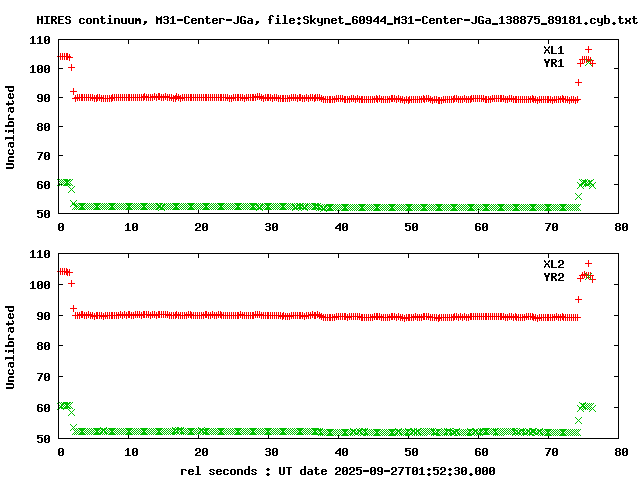
Task: Click the 110 y-tick label in top plot
Action: click(x=40, y=40)
